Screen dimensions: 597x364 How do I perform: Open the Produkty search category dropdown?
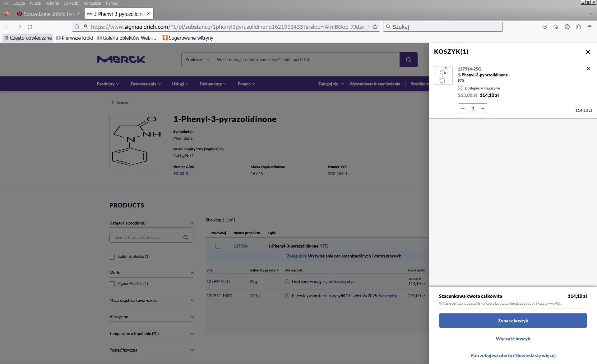click(197, 60)
